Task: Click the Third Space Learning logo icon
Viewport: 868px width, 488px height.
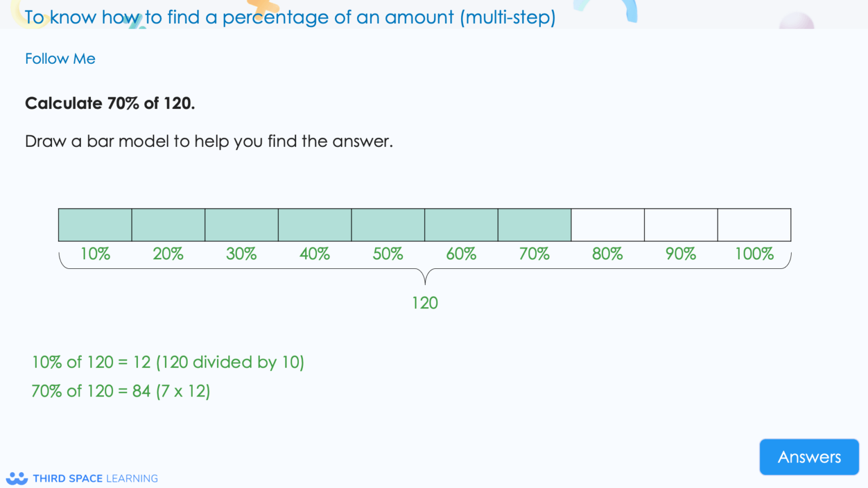Action: pyautogui.click(x=16, y=477)
